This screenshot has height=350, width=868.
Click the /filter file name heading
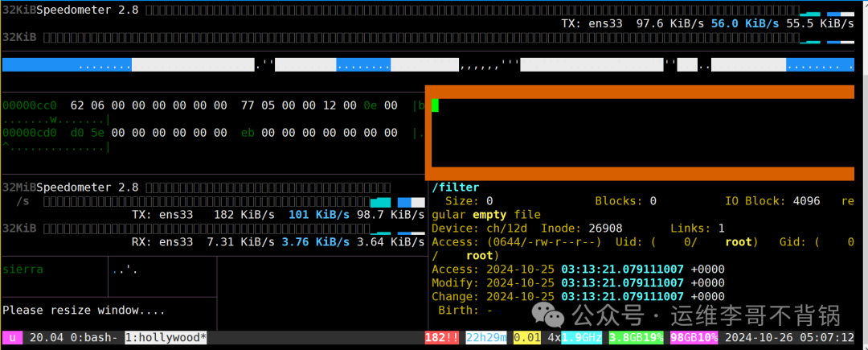456,187
